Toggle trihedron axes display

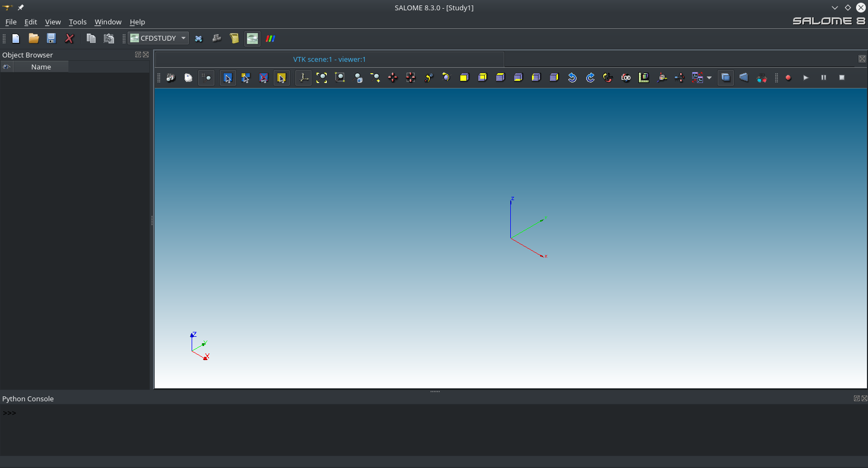(304, 78)
